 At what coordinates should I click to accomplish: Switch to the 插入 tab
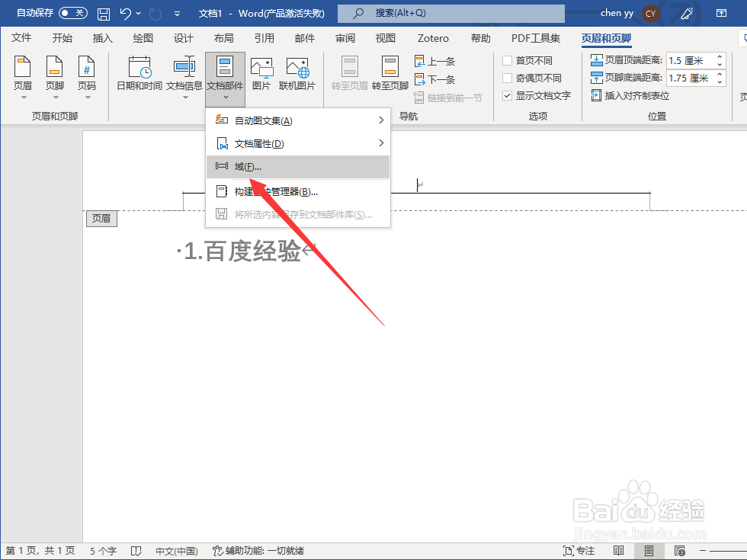point(102,38)
